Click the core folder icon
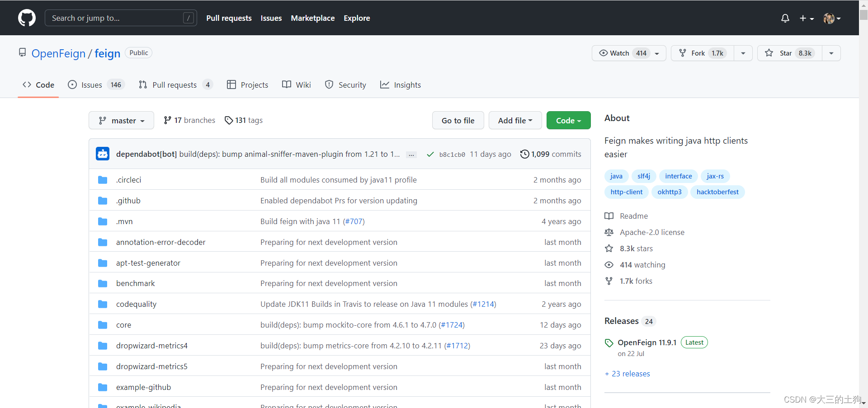The height and width of the screenshot is (408, 868). (x=103, y=325)
